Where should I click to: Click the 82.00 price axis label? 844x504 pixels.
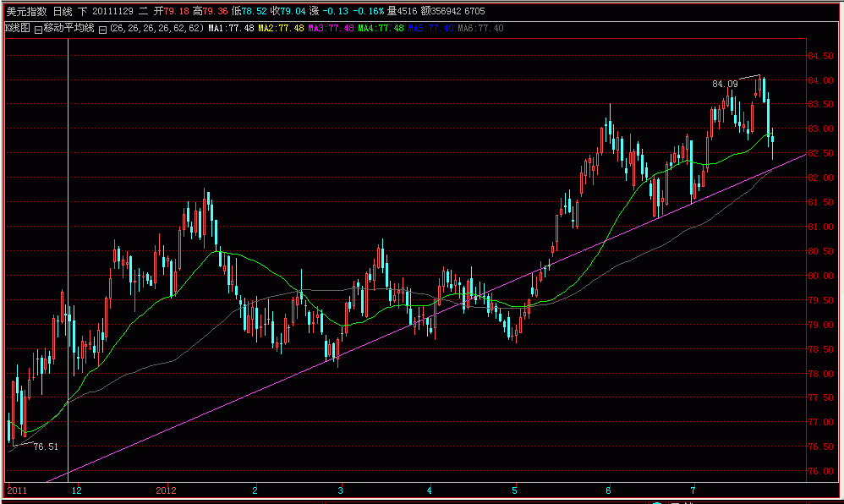pyautogui.click(x=821, y=178)
